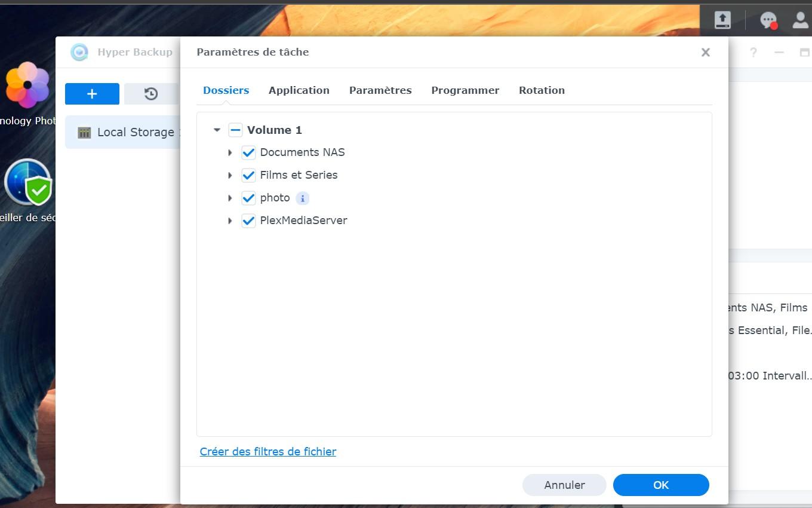Expand the Documents NAS folder arrow
The image size is (812, 508).
click(230, 152)
